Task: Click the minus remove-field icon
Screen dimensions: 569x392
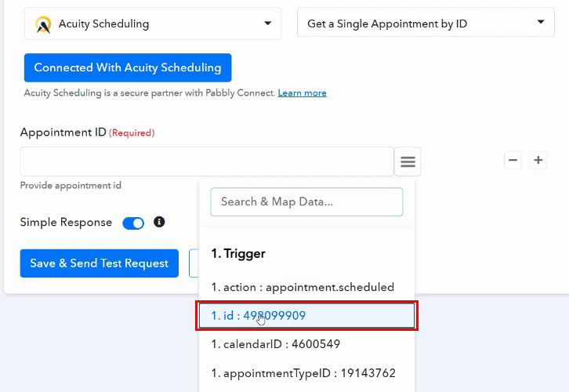Action: pos(513,160)
